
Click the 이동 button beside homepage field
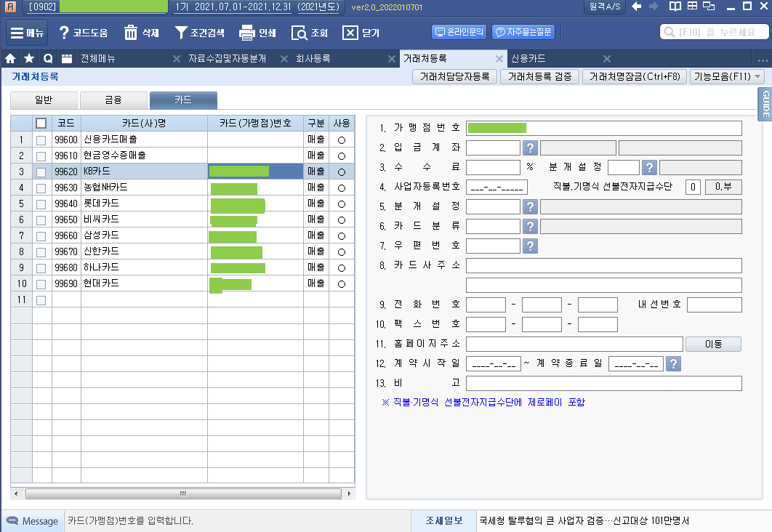point(713,344)
